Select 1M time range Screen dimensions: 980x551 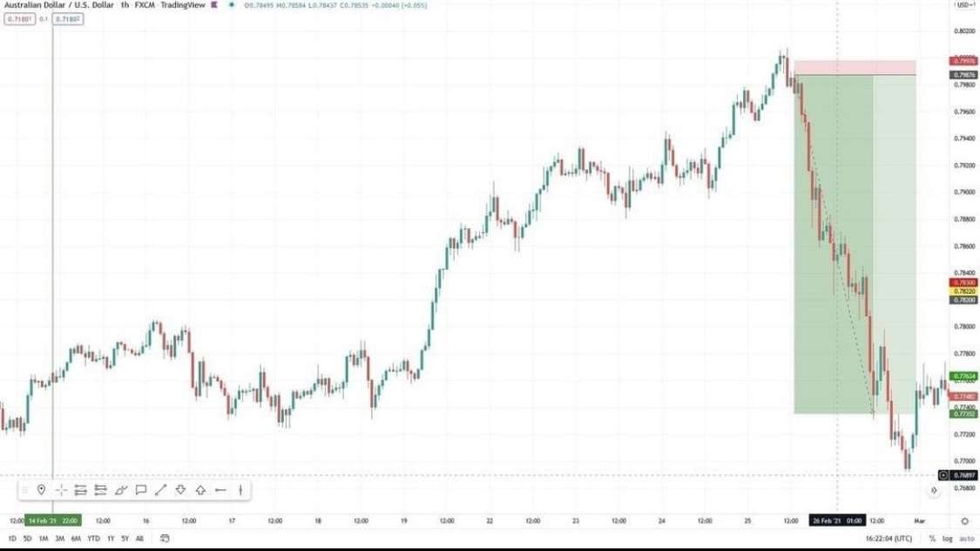point(44,539)
